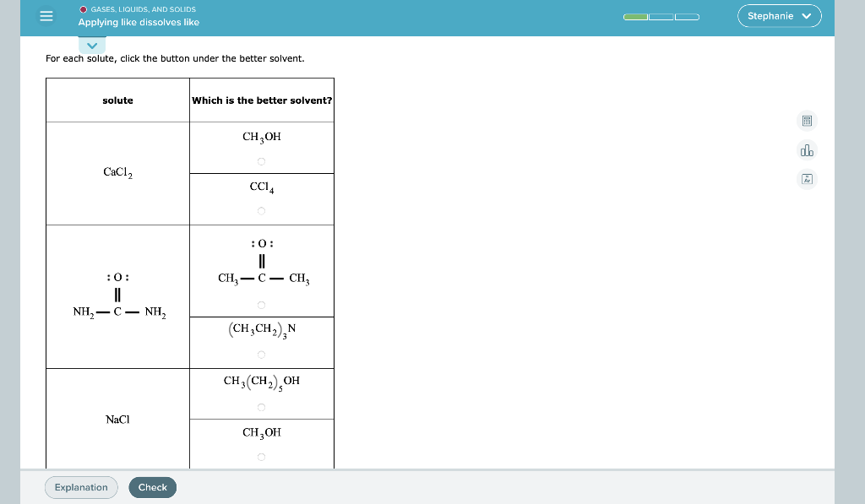The height and width of the screenshot is (504, 865).
Task: Select CH3OH as the solvent for NaCl
Action: (261, 457)
